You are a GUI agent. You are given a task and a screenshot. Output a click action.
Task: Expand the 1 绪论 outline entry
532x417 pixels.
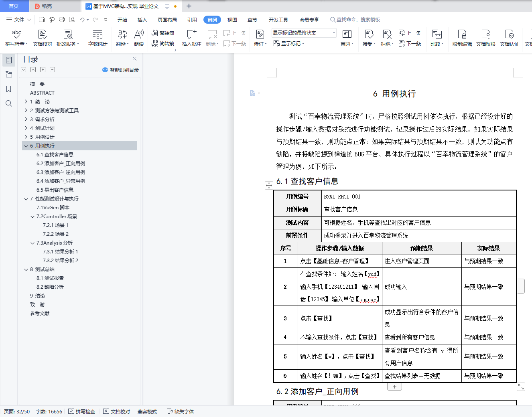click(26, 102)
